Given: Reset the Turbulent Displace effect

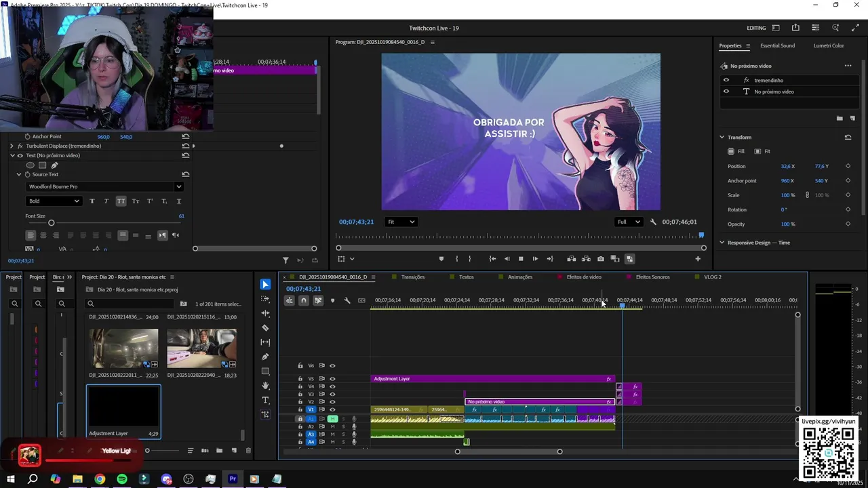Looking at the screenshot, I should point(185,146).
